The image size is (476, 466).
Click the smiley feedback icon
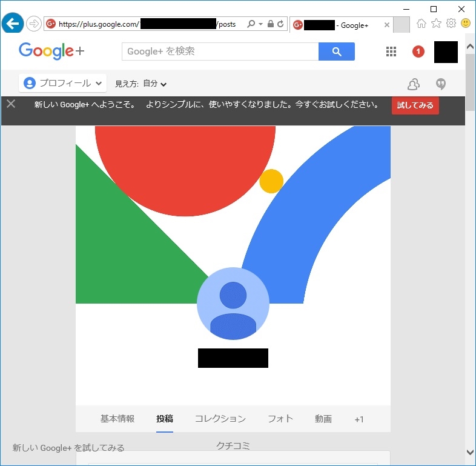coord(466,23)
